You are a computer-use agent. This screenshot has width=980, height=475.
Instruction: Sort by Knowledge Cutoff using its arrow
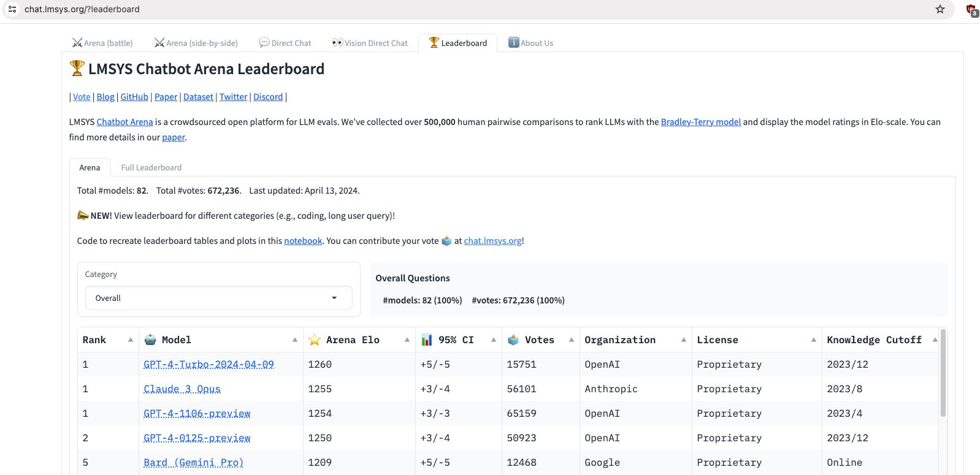point(935,340)
